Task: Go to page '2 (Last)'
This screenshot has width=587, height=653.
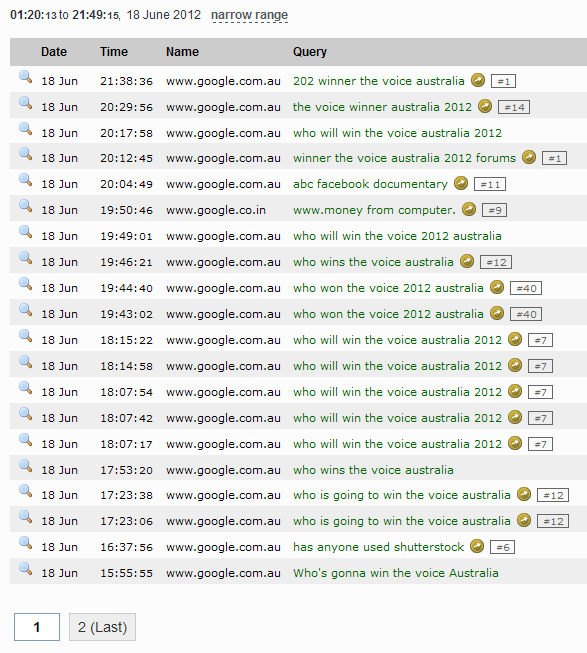Action: pyautogui.click(x=102, y=627)
